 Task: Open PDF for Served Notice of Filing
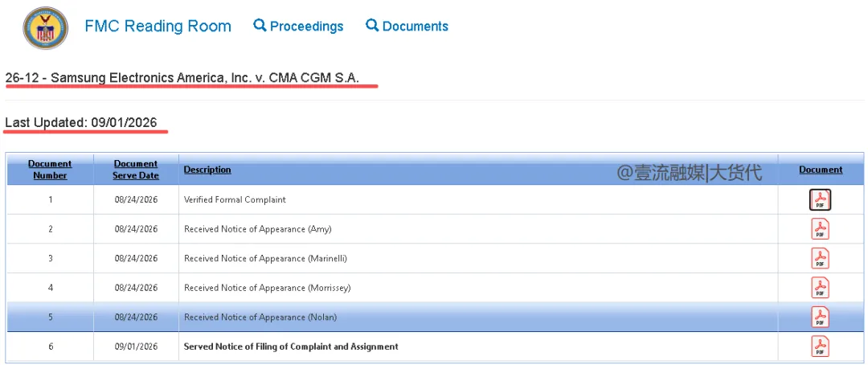tap(820, 347)
